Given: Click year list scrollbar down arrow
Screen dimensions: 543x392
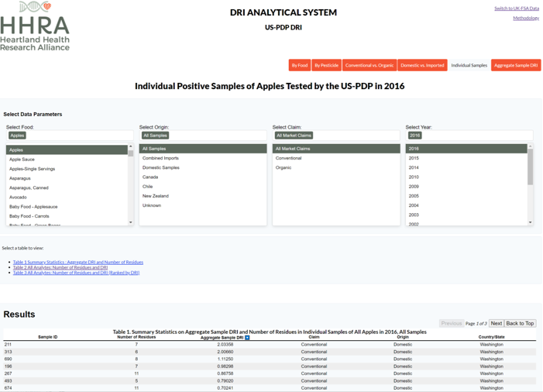Looking at the screenshot, I should pos(530,222).
